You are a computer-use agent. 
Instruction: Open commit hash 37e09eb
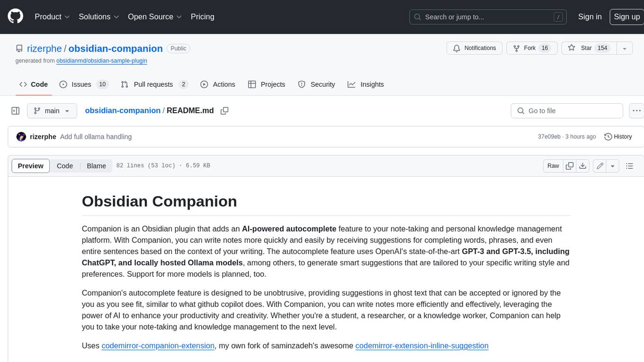point(549,137)
